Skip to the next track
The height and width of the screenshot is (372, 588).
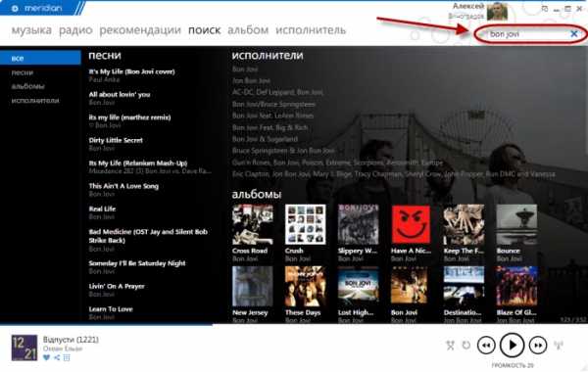tap(538, 345)
